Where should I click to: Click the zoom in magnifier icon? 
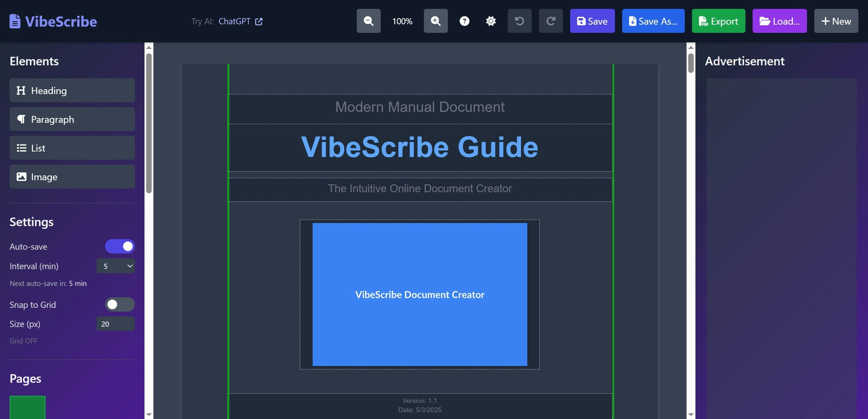coord(436,21)
